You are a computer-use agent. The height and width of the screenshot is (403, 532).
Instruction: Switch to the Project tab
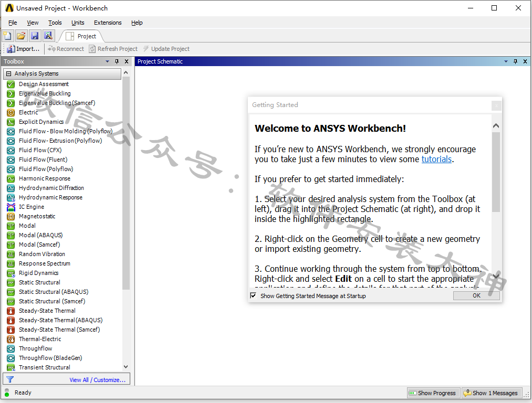coord(81,36)
